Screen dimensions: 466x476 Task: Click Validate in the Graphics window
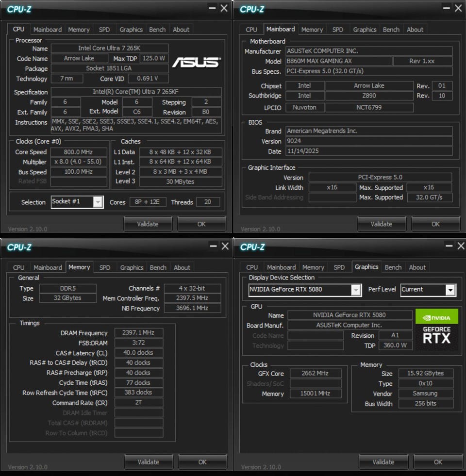(x=383, y=462)
